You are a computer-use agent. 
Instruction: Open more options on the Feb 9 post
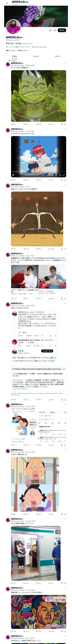[65, 185]
